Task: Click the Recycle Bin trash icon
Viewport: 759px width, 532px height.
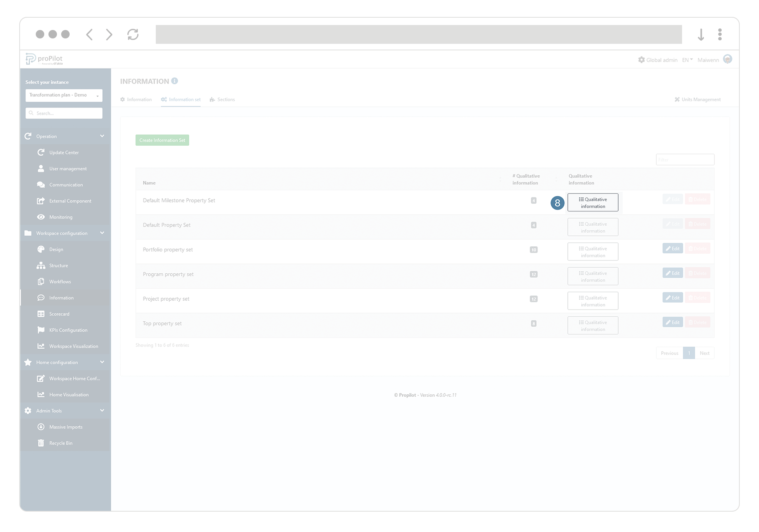Action: coord(41,443)
